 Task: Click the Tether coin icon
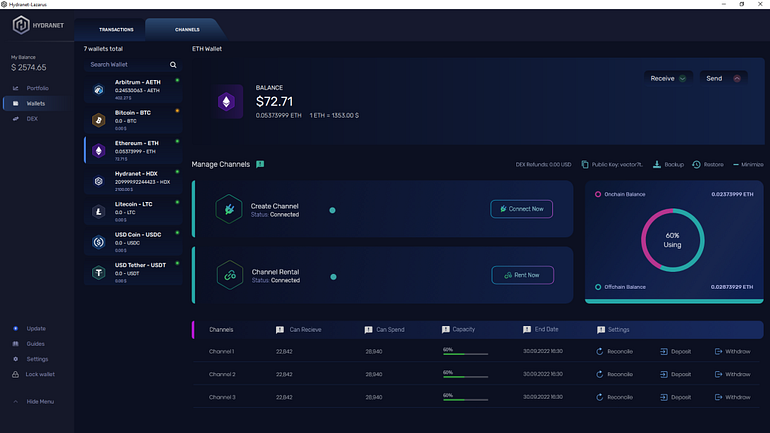click(x=99, y=272)
